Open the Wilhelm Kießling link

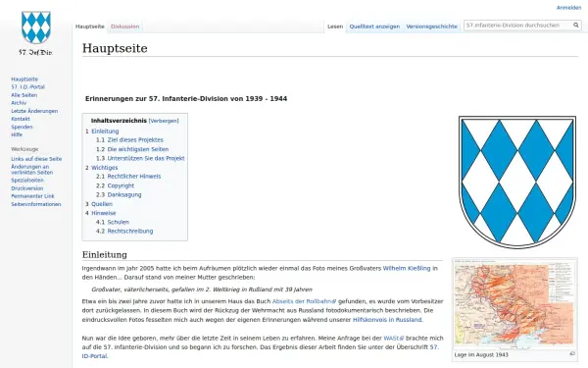pos(407,268)
